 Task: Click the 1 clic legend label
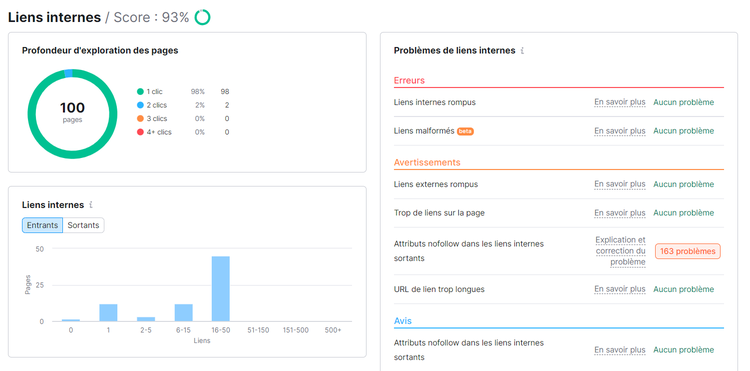[154, 92]
